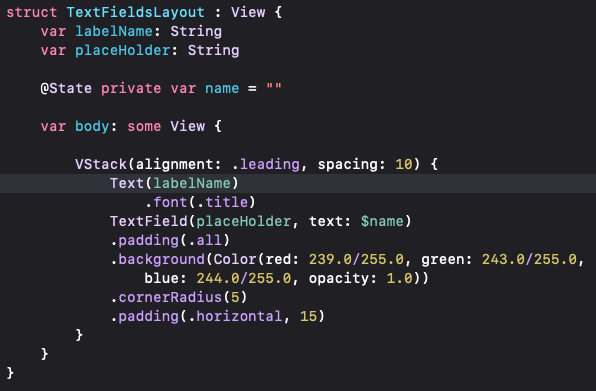Screen dimensions: 596x391
Task: Click the placeHolder argument in TextField
Action: 244,222
